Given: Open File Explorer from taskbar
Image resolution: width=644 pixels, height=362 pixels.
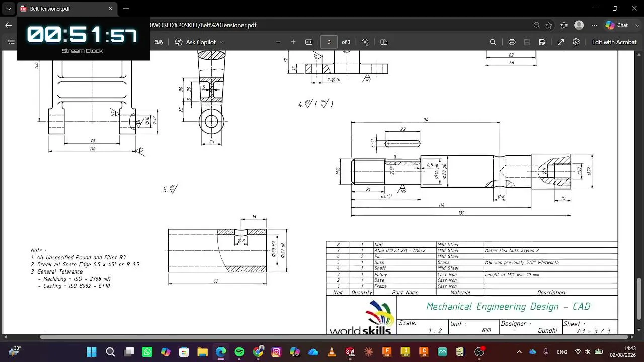Looking at the screenshot, I should (x=202, y=352).
